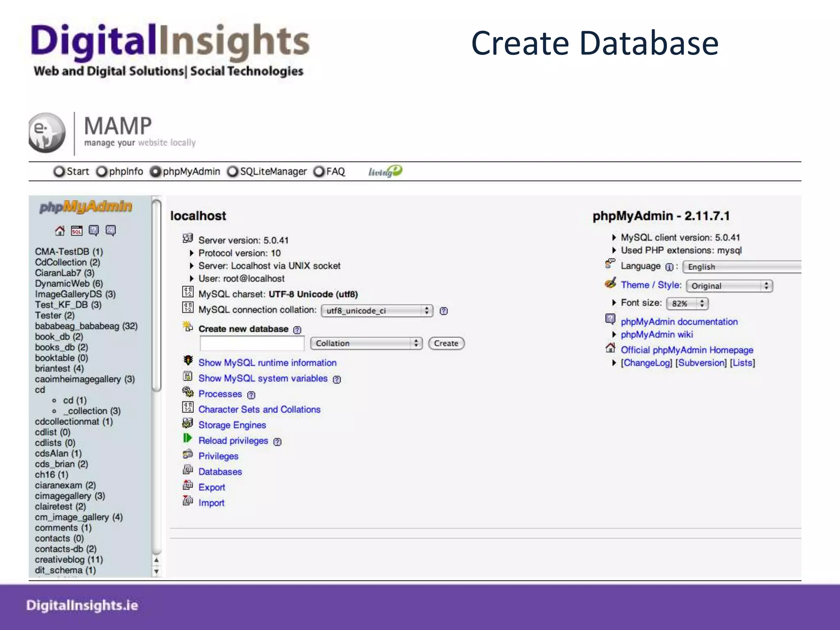Click the Processes gears icon
Image resolution: width=840 pixels, height=630 pixels.
coord(188,392)
